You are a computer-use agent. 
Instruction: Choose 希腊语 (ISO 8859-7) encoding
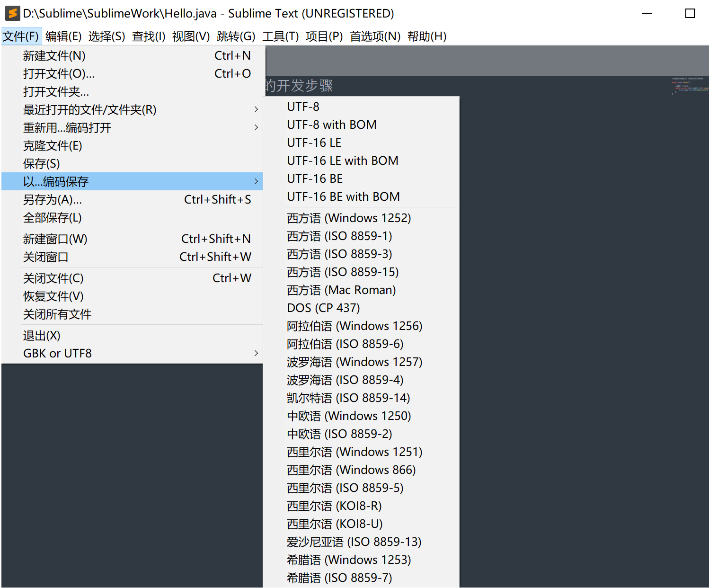click(361, 578)
